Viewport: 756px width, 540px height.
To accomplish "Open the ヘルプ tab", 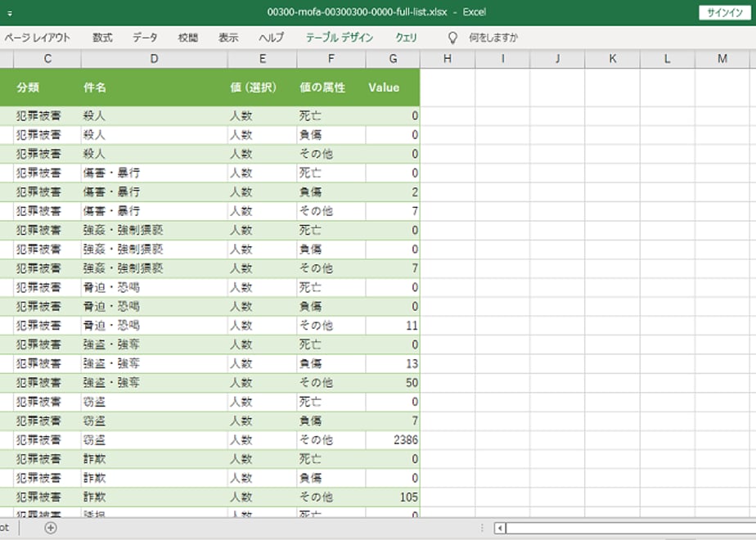I will [272, 38].
